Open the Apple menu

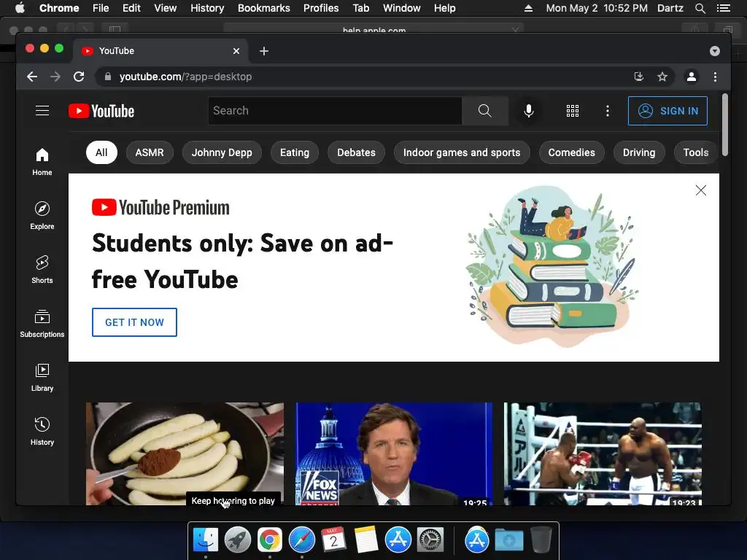point(20,8)
